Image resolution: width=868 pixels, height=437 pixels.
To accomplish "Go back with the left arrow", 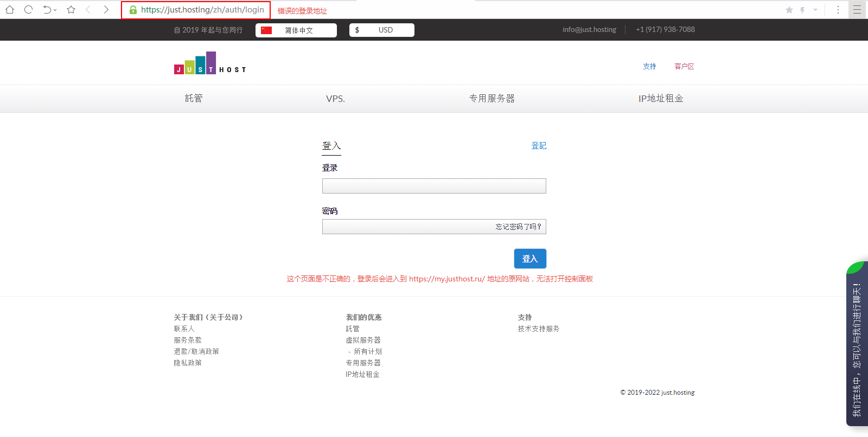I will click(88, 9).
